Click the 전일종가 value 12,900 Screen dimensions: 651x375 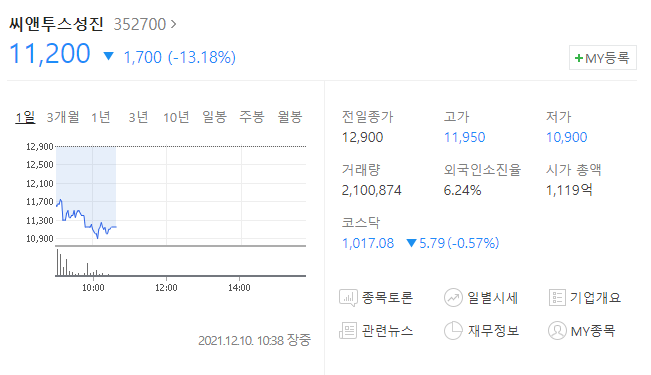pyautogui.click(x=362, y=137)
